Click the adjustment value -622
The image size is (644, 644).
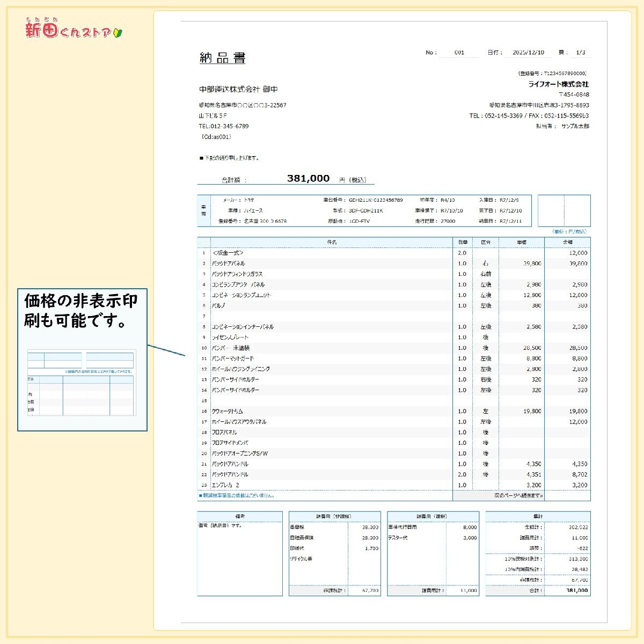[582, 548]
